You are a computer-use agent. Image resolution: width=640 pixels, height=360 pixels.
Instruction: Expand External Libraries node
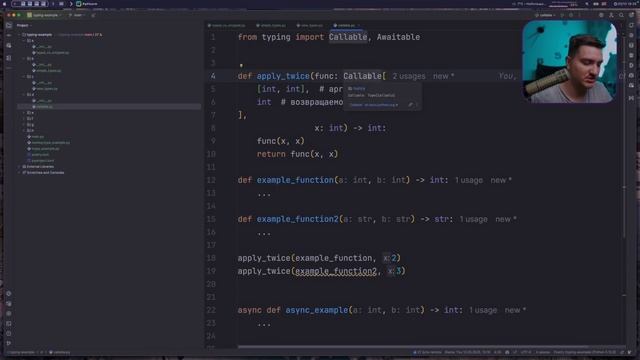[19, 167]
